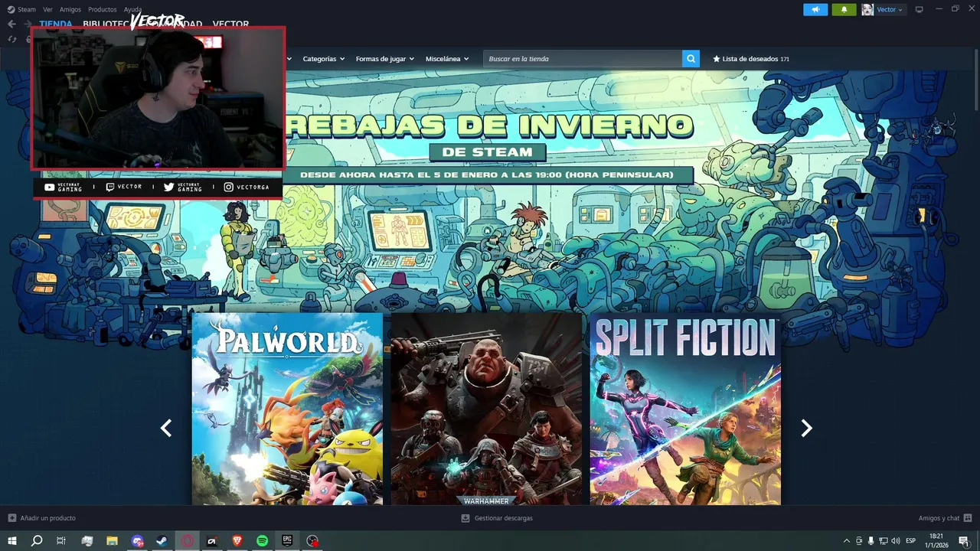Click the blue search magnifier button
Screen dimensions: 980x551
[x=691, y=59]
